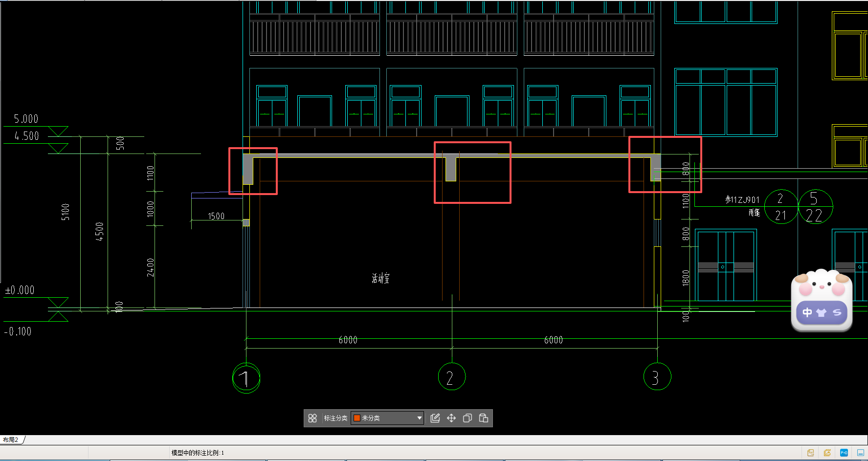Click the first PDF export icon in status bar
The width and height of the screenshot is (868, 461).
(x=811, y=453)
